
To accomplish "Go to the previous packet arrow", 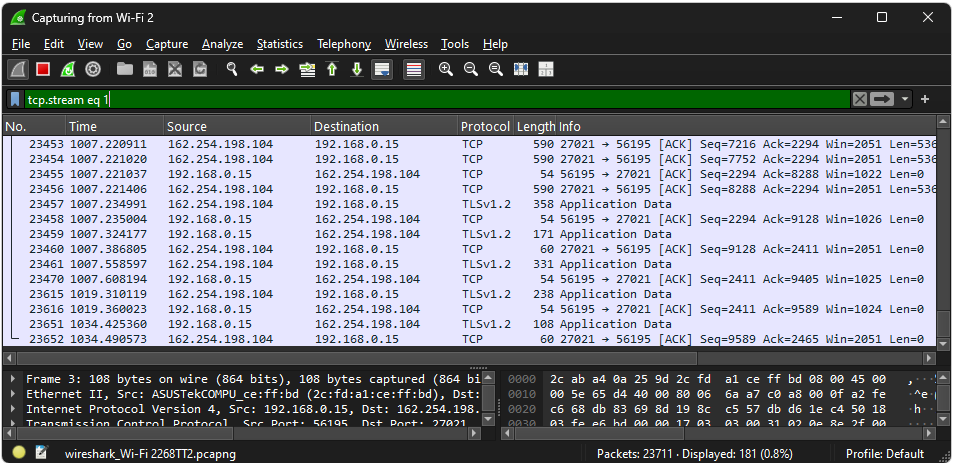I will pyautogui.click(x=257, y=69).
